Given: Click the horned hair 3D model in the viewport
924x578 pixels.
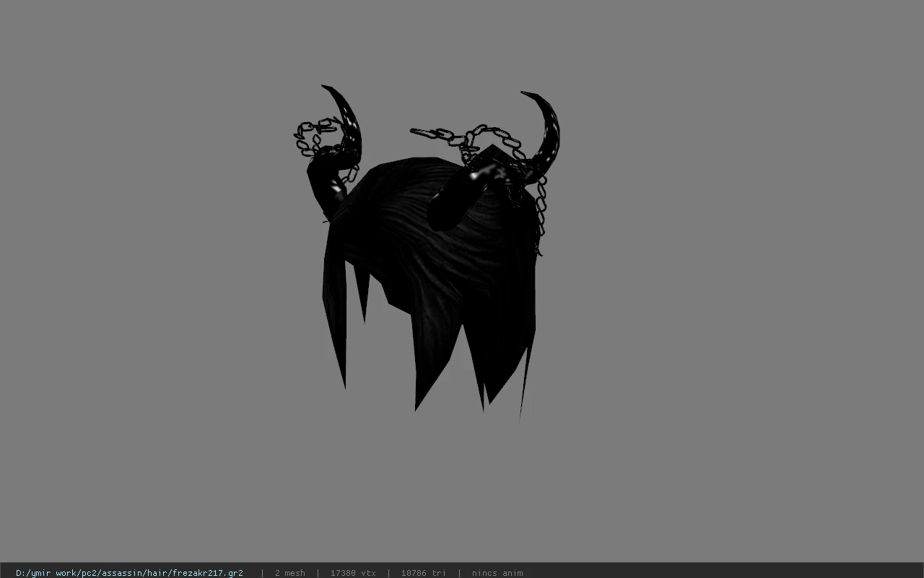Looking at the screenshot, I should [426, 253].
